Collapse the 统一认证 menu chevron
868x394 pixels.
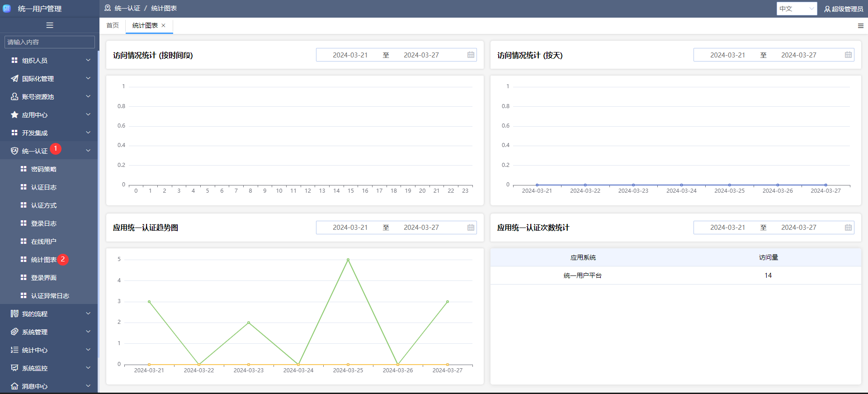[88, 151]
